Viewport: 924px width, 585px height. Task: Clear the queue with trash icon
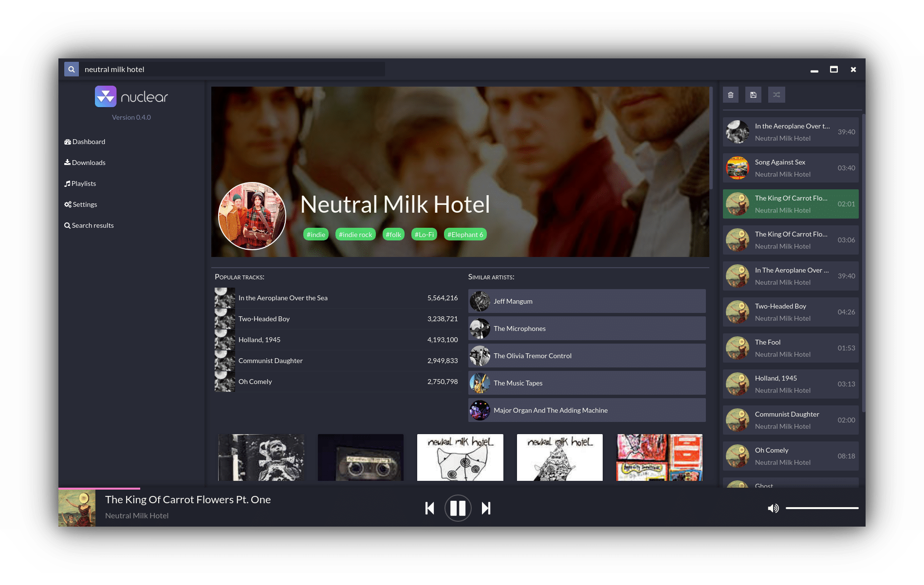click(731, 95)
